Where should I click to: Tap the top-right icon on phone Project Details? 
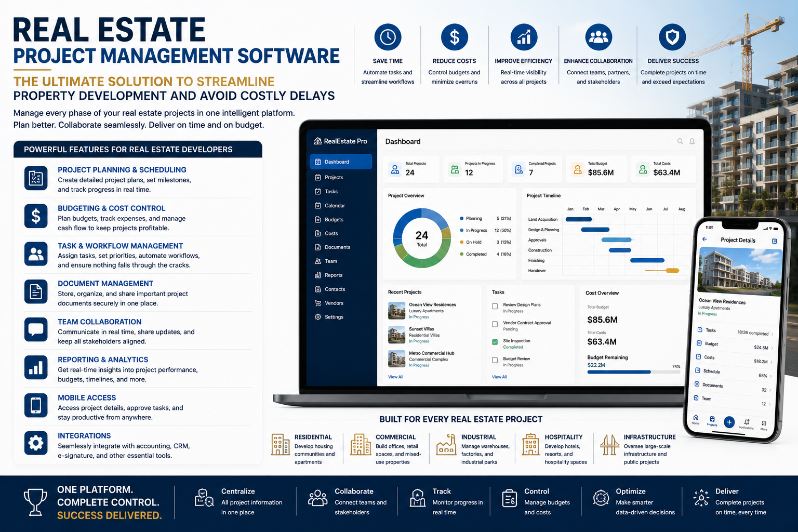tap(775, 241)
